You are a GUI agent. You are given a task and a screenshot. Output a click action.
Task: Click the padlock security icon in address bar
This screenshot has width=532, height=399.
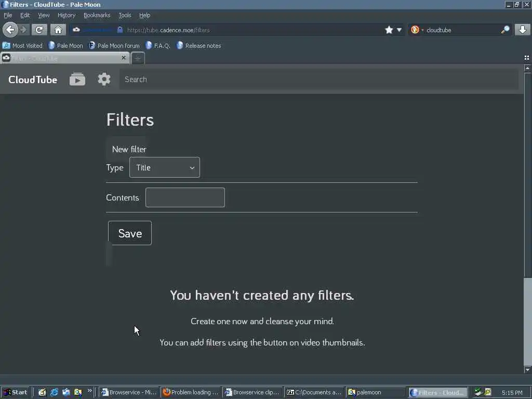[x=120, y=30]
